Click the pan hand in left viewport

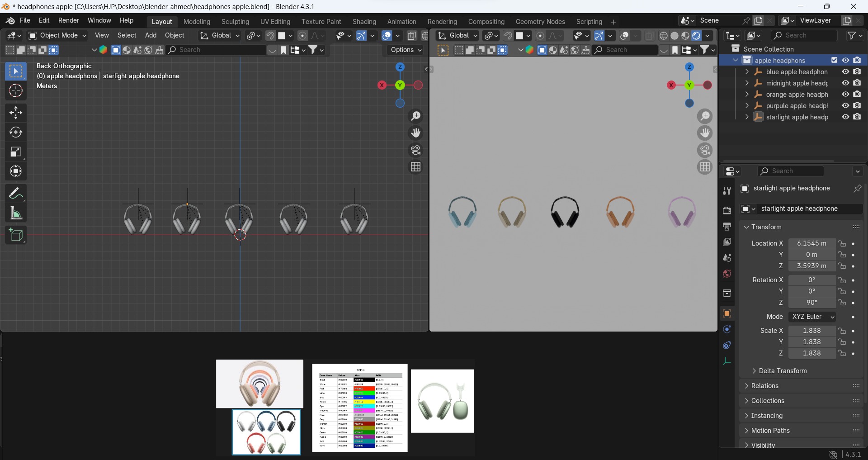tap(416, 133)
